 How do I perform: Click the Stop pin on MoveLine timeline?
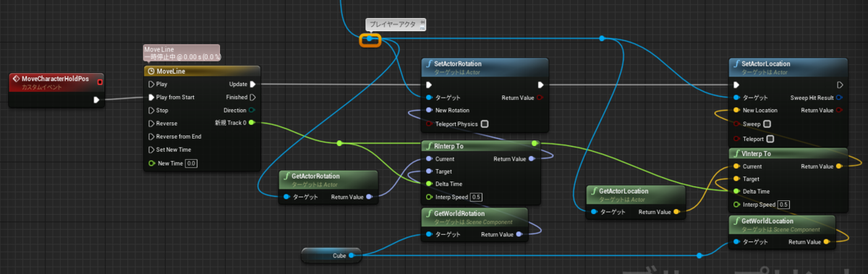(151, 111)
